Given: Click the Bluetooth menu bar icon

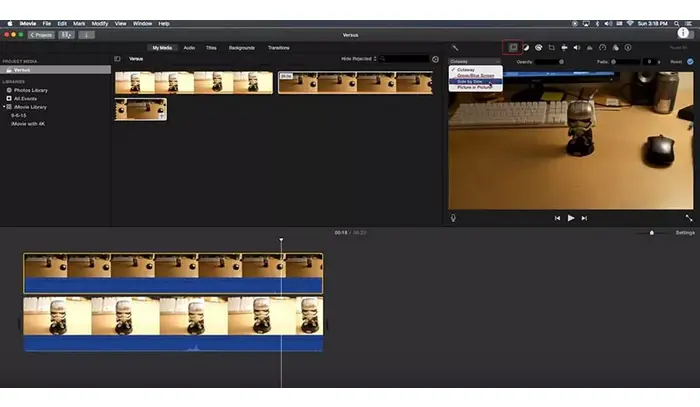Looking at the screenshot, I should pos(597,24).
